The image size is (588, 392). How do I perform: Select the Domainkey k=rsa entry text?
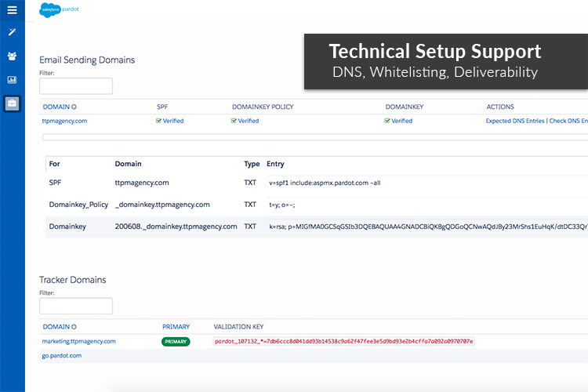428,227
